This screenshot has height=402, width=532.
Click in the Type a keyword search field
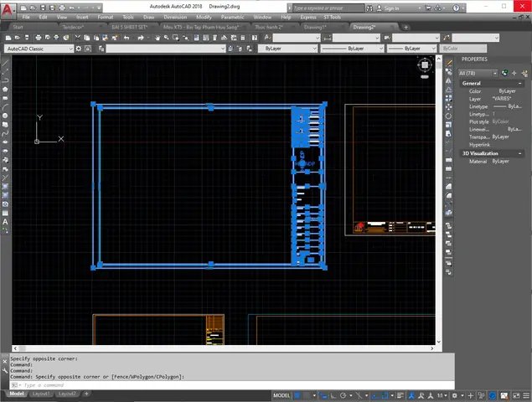[327, 8]
